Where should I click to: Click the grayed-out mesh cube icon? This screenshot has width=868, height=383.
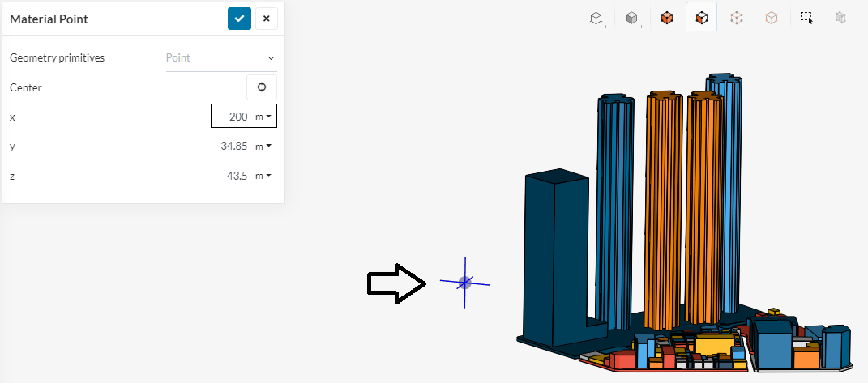tap(841, 18)
